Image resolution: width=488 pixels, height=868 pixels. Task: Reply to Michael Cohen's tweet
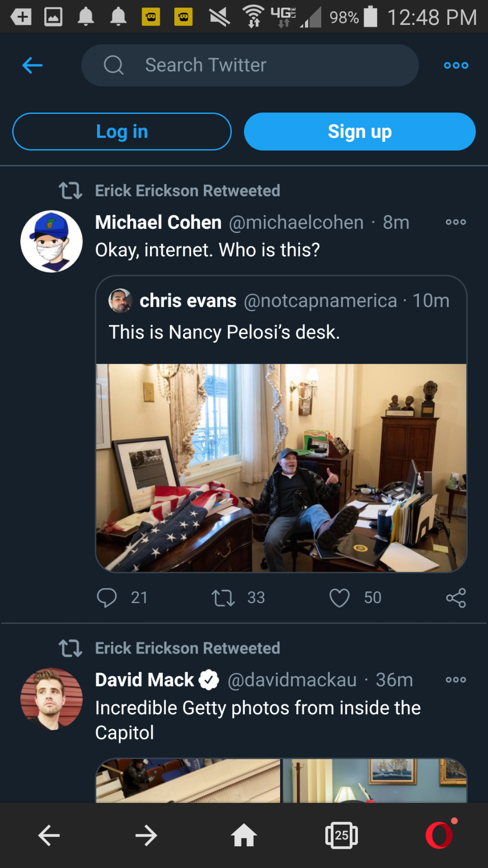click(107, 597)
